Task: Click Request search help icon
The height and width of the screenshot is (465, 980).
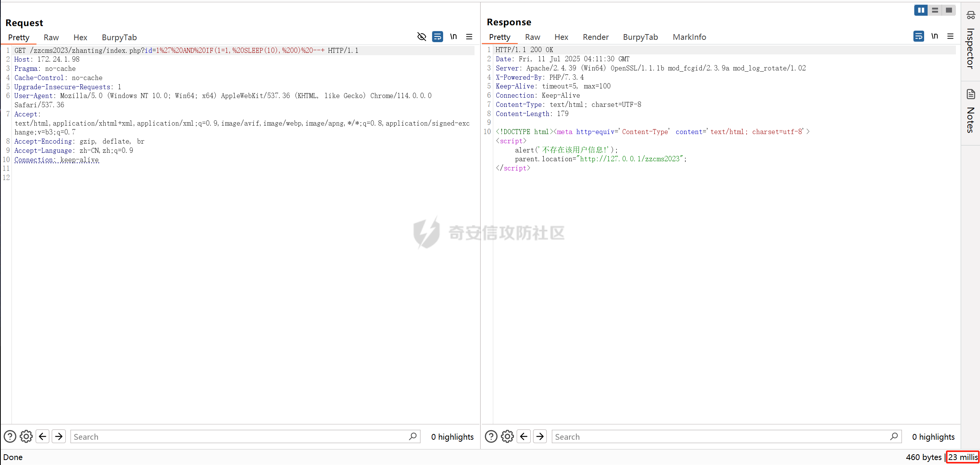Action: (x=10, y=437)
